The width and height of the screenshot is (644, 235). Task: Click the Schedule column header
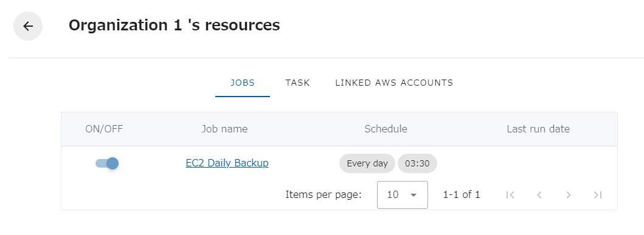(x=386, y=129)
